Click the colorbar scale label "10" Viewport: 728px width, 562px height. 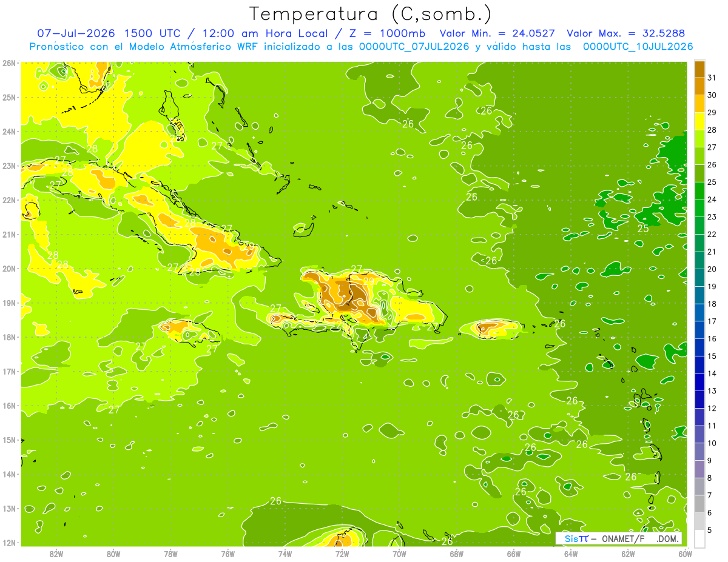(712, 443)
